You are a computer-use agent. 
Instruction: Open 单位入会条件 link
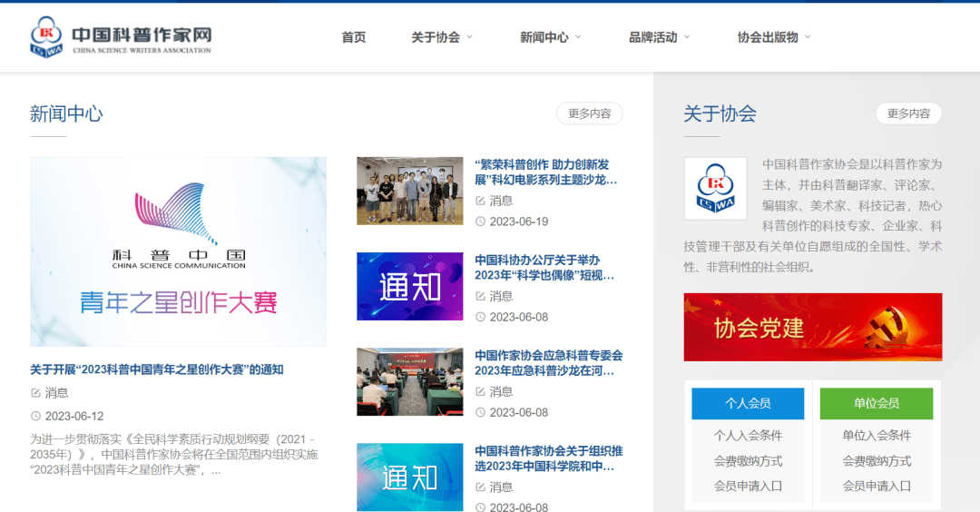click(x=877, y=436)
